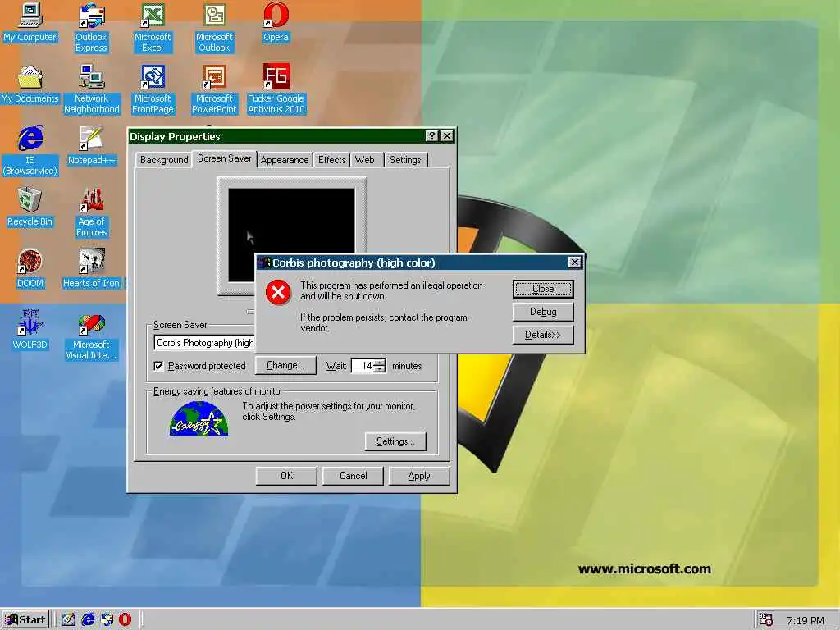This screenshot has height=630, width=840.
Task: Launch WOLF3D desktop shortcut
Action: tap(30, 330)
